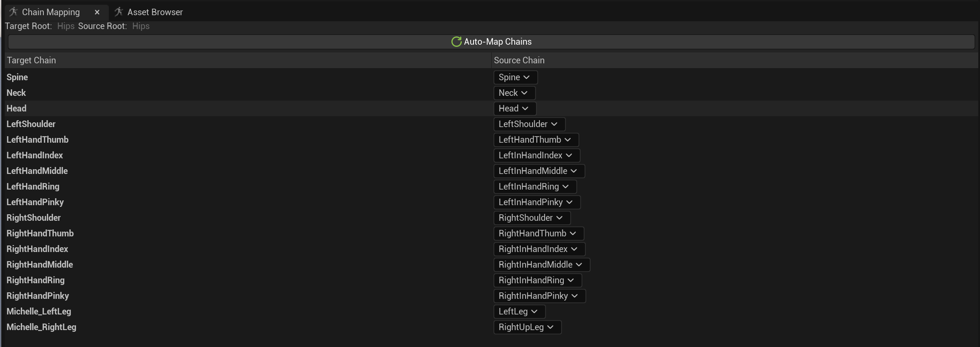The height and width of the screenshot is (347, 980).
Task: Select the Michelle_LeftLeg target chain row
Action: [491, 311]
